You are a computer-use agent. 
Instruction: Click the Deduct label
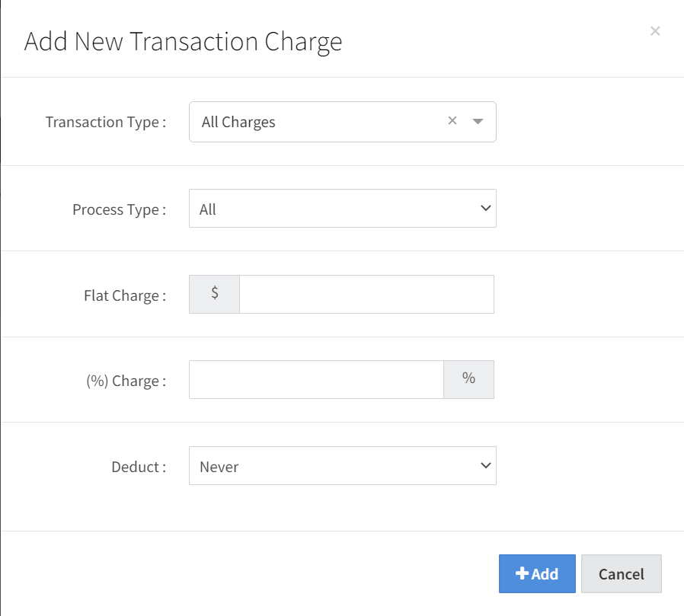138,467
